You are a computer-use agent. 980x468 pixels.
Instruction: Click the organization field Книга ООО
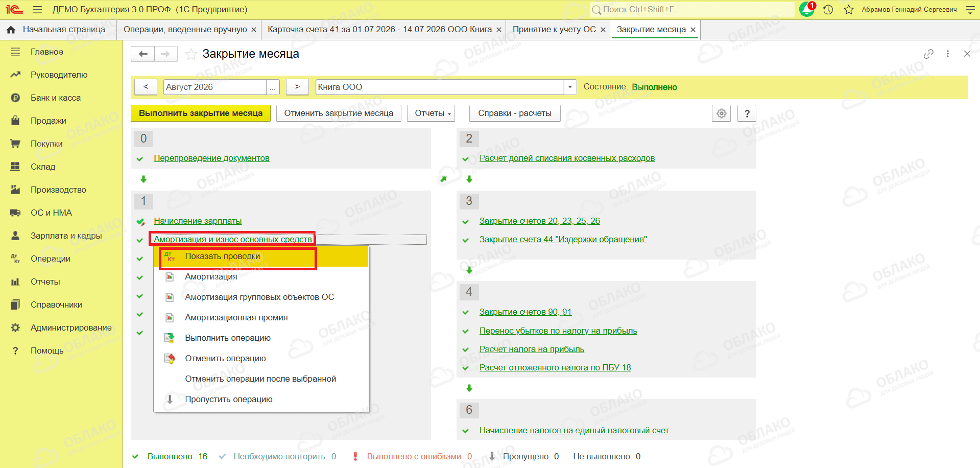tap(440, 87)
